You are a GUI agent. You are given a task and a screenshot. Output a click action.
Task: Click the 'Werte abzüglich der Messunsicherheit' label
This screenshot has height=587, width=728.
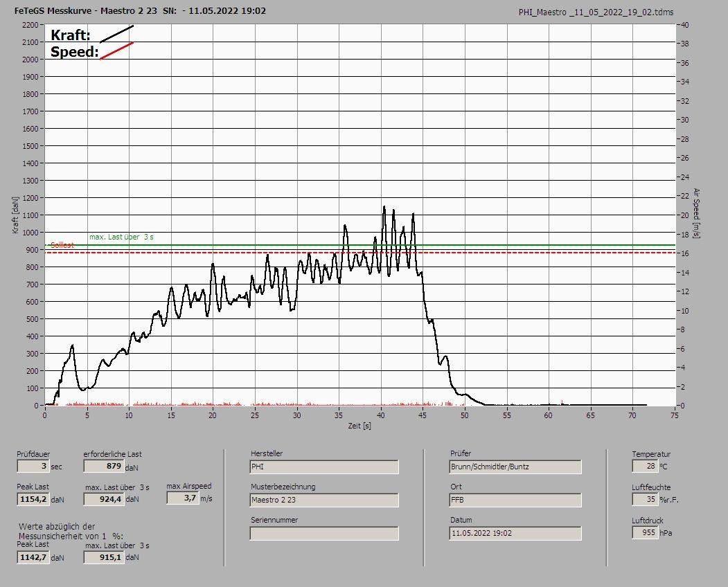[x=71, y=532]
